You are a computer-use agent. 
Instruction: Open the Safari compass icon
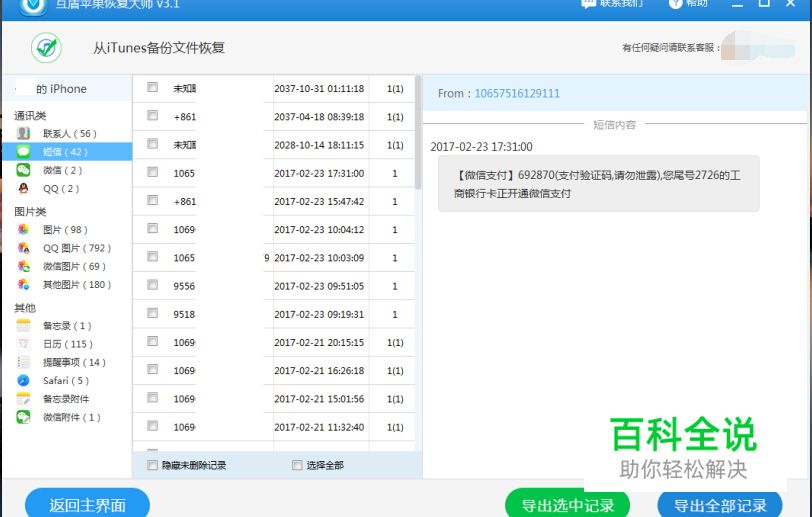coord(23,380)
